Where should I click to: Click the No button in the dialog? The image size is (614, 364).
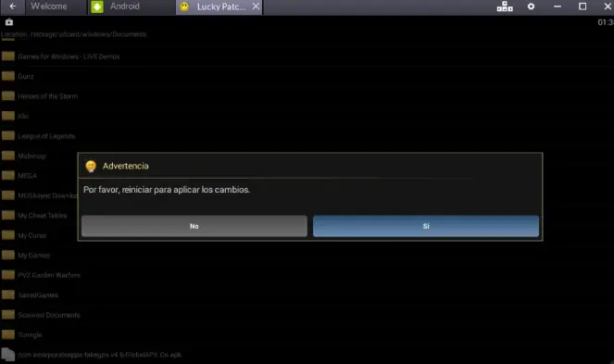coord(194,226)
